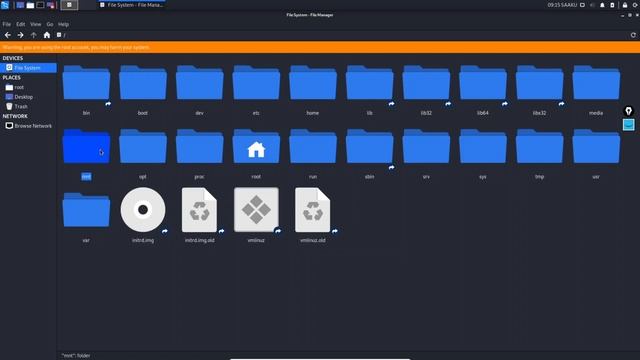
Task: Select File System in Devices sidebar
Action: [x=28, y=68]
